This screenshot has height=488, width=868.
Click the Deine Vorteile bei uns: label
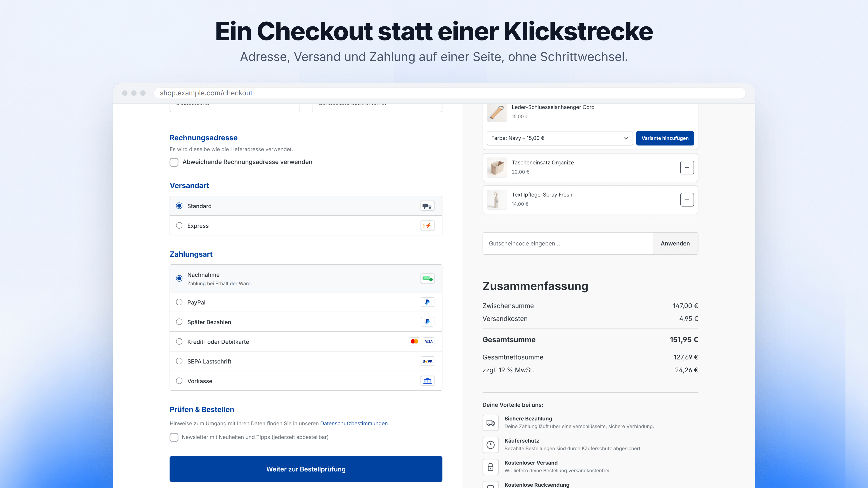pos(513,405)
